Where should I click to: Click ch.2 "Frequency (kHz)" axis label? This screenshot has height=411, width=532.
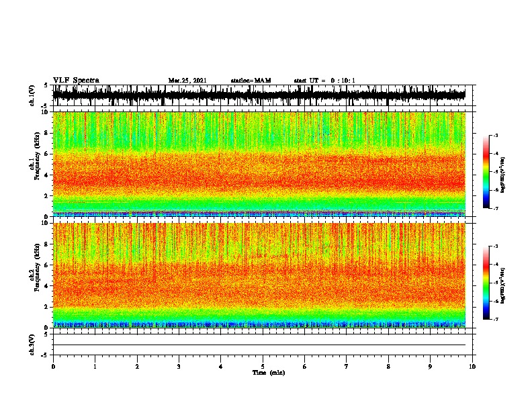[37, 267]
